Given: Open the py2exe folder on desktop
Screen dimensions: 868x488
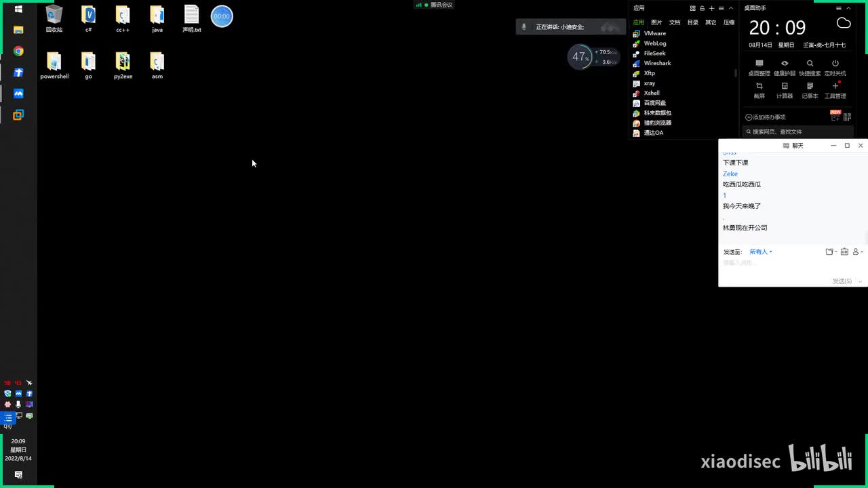Looking at the screenshot, I should [123, 66].
